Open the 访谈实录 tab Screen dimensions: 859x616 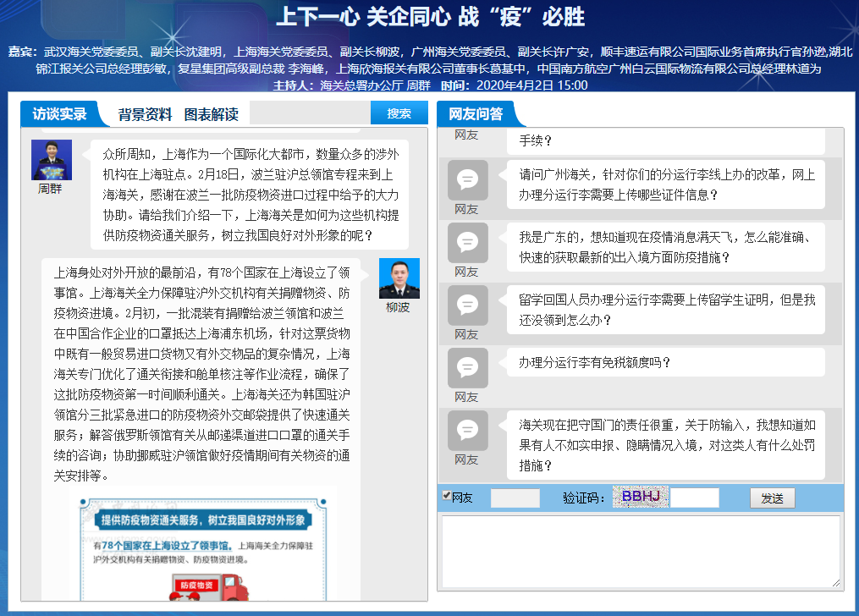(x=59, y=114)
